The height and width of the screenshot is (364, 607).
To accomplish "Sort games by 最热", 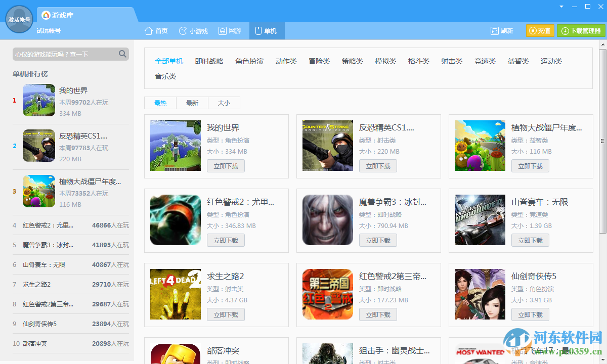I will (160, 103).
